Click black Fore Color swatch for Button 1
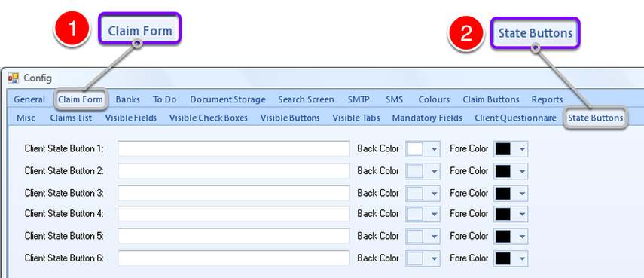 click(x=503, y=149)
